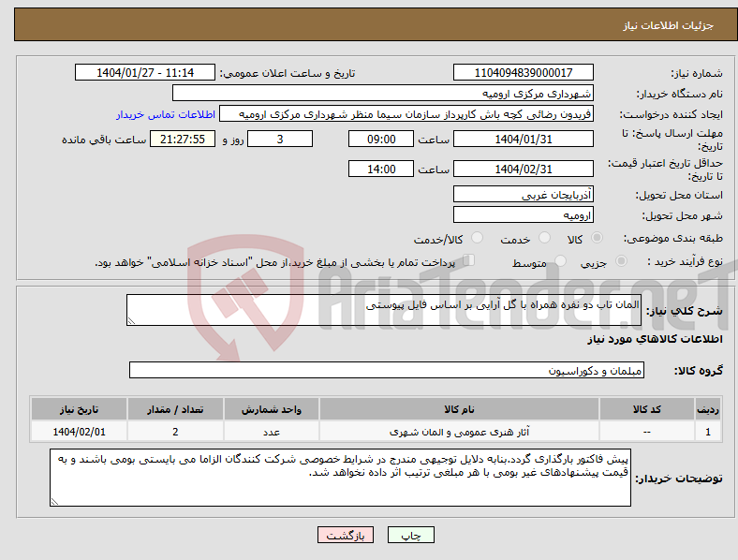The width and height of the screenshot is (738, 560).
Task: Click the description textarea resize handle
Action: [131, 321]
